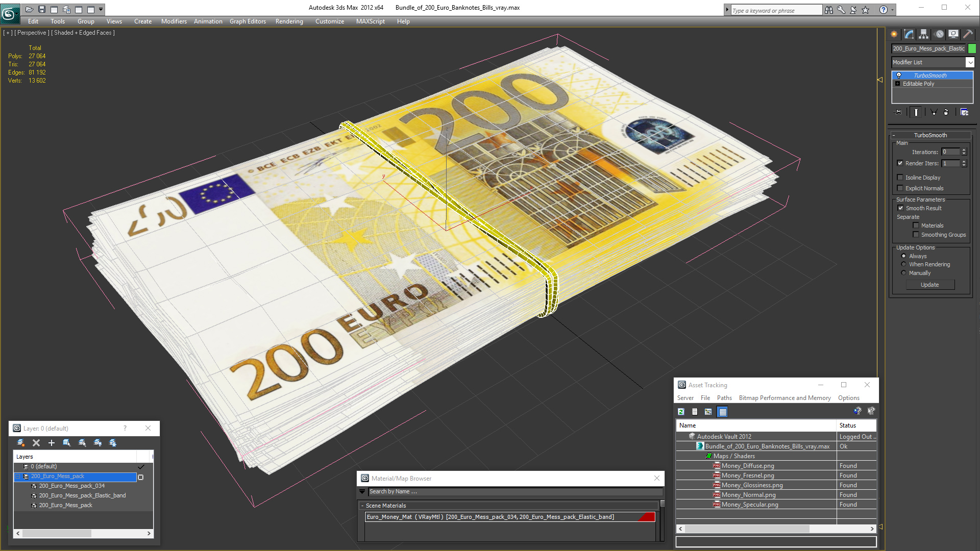Collapse the Scene Materials group
The height and width of the screenshot is (551, 980).
[362, 506]
